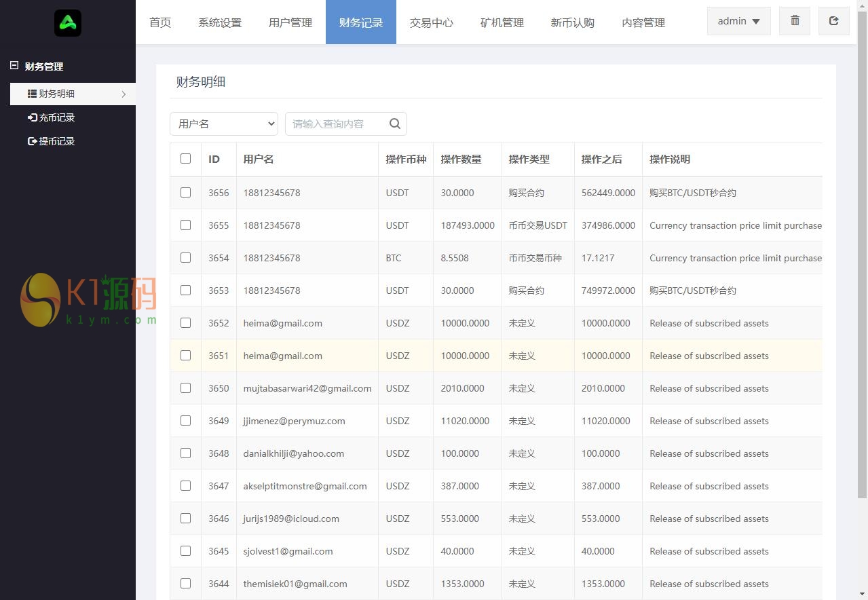
Task: Click the chevron next to 财务明细
Action: click(x=124, y=94)
